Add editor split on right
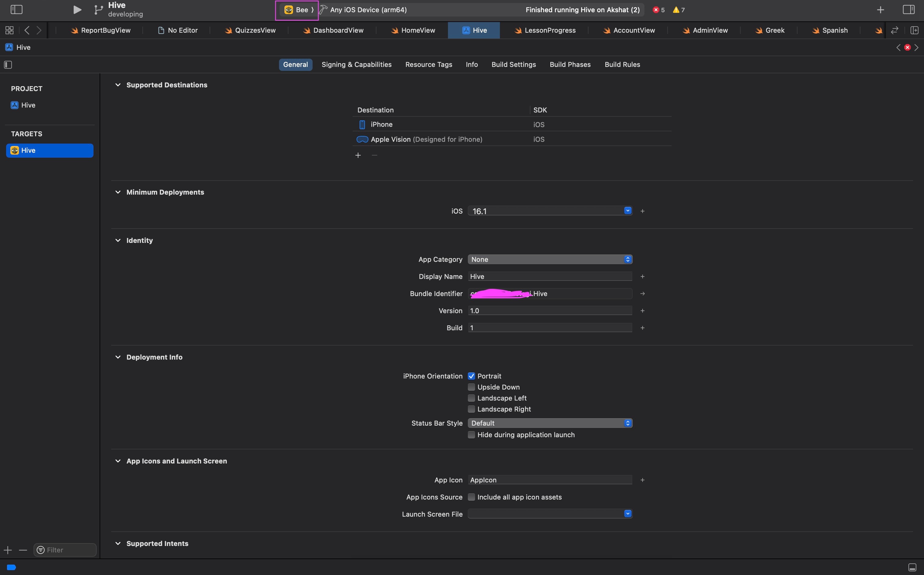Image resolution: width=924 pixels, height=575 pixels. tap(915, 30)
